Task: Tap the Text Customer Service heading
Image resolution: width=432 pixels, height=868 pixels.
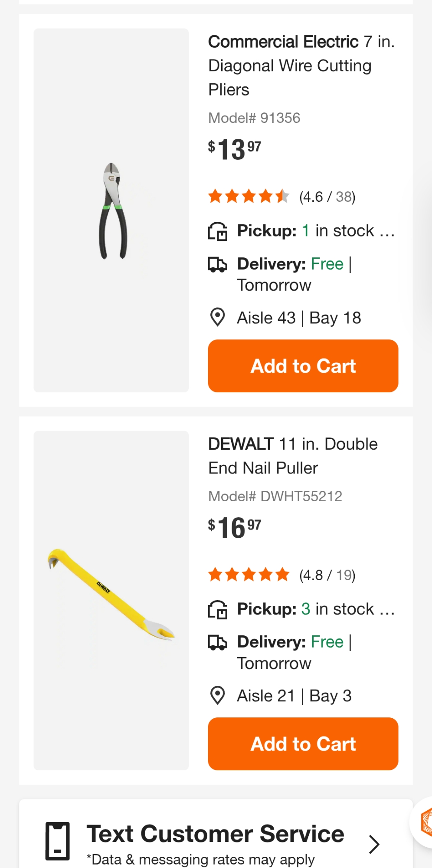Action: click(x=215, y=834)
